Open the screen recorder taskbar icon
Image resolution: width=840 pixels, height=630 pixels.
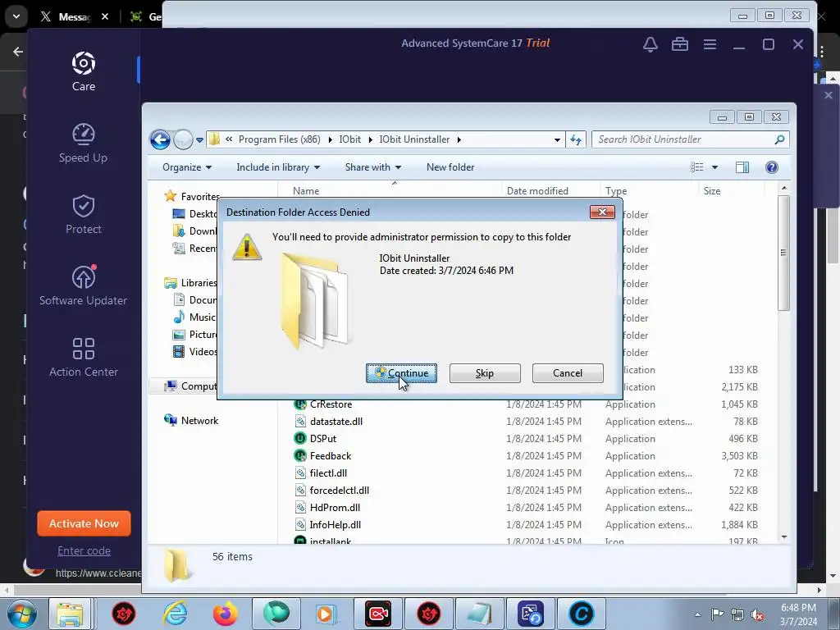click(378, 614)
